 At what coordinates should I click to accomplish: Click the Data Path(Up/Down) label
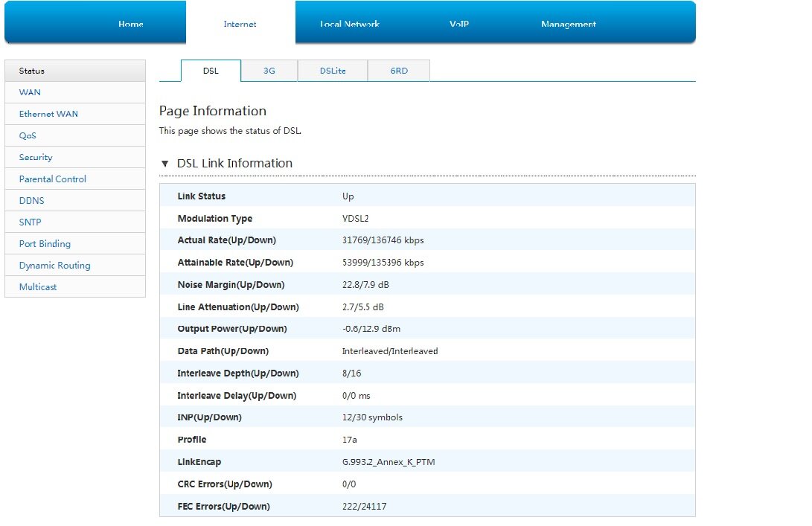click(223, 351)
